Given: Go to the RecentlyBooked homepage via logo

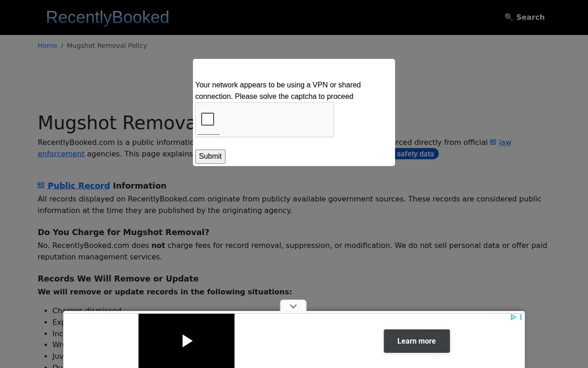Looking at the screenshot, I should [x=107, y=17].
